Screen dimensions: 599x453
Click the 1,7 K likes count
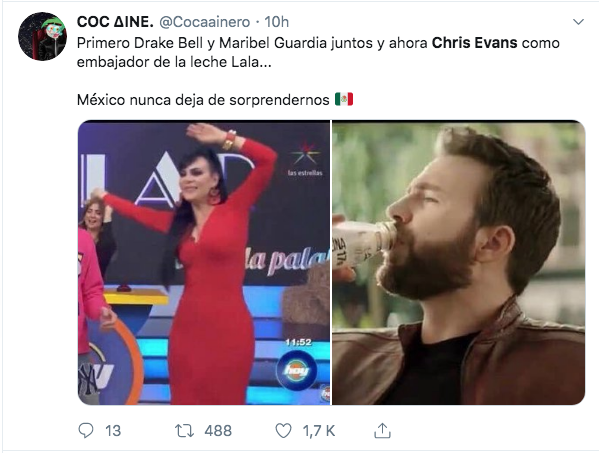319,431
